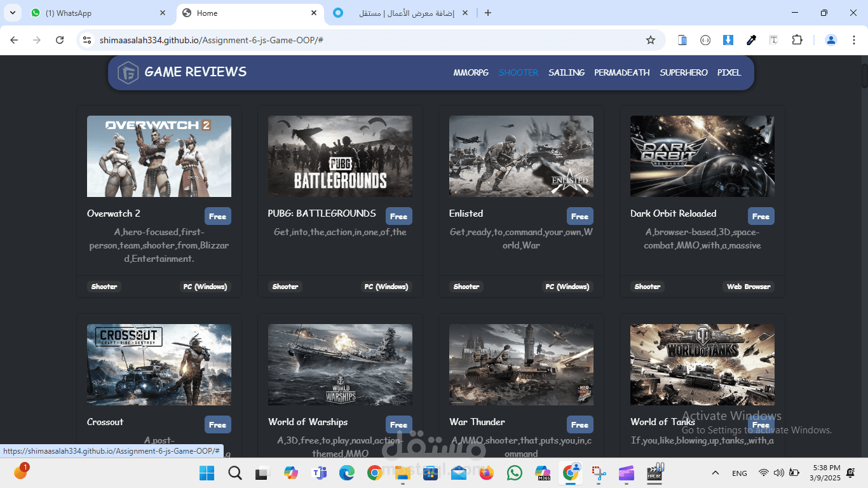
Task: Click the browser forward arrow
Action: coord(37,40)
